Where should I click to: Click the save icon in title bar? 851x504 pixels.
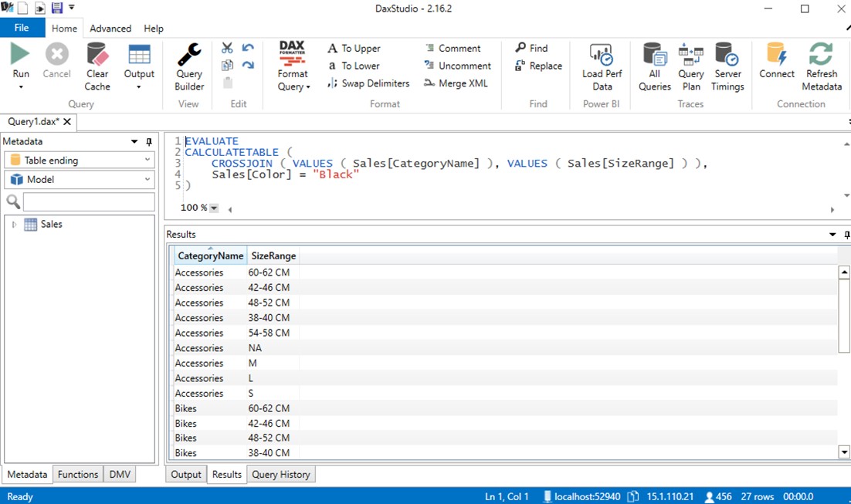click(57, 8)
